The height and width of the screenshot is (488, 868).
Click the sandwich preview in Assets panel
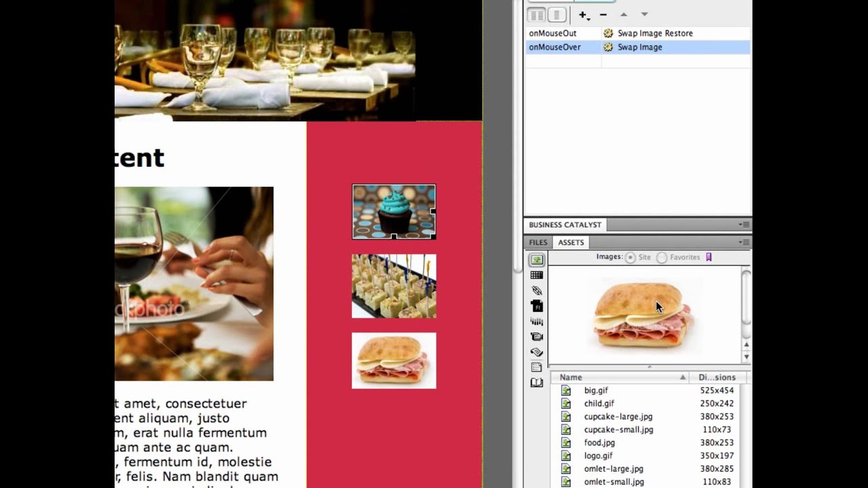(x=642, y=314)
